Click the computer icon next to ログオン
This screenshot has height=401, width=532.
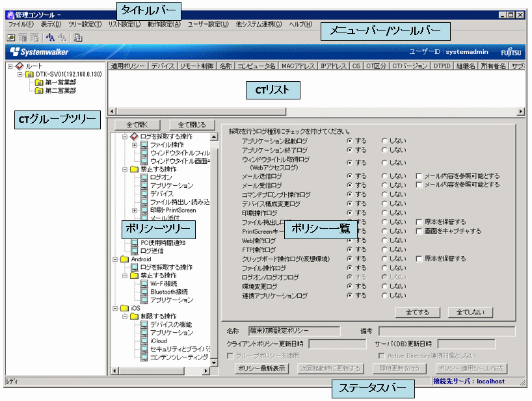pyautogui.click(x=144, y=177)
